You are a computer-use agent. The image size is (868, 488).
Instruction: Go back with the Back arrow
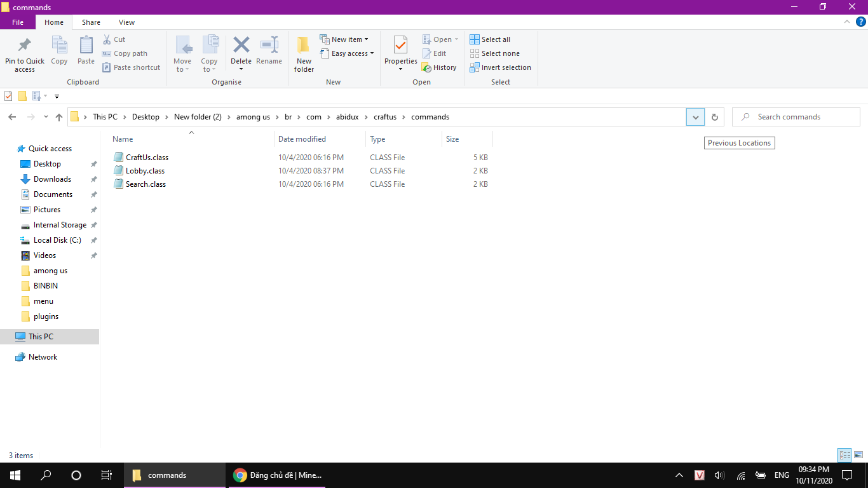[x=12, y=117]
